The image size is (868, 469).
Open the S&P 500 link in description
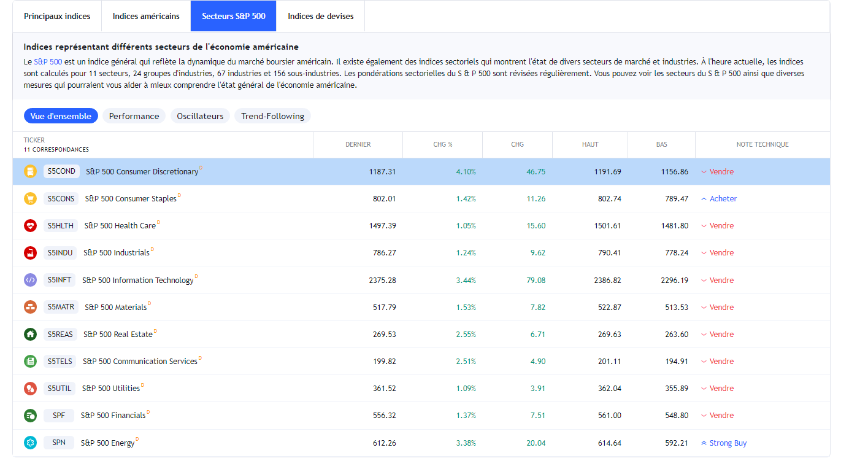click(48, 61)
